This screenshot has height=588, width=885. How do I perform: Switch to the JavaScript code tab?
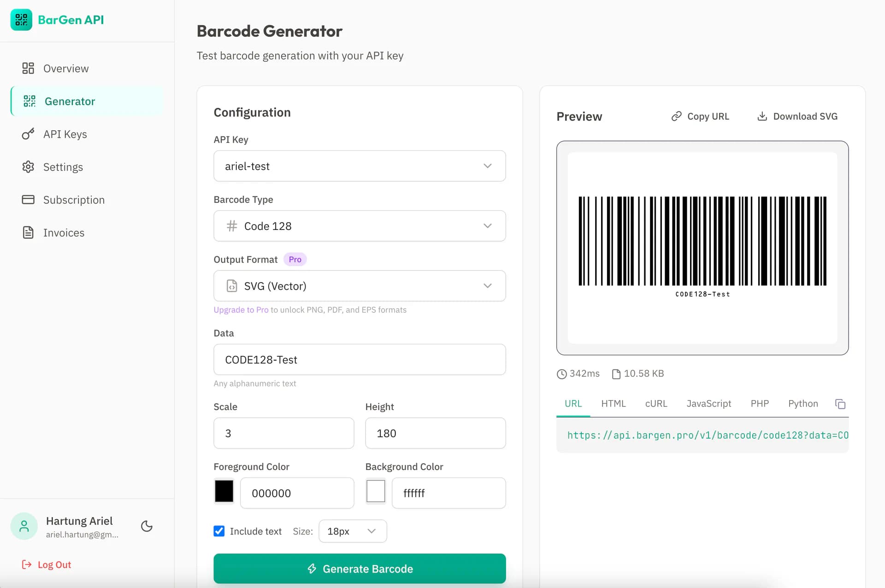tap(709, 404)
